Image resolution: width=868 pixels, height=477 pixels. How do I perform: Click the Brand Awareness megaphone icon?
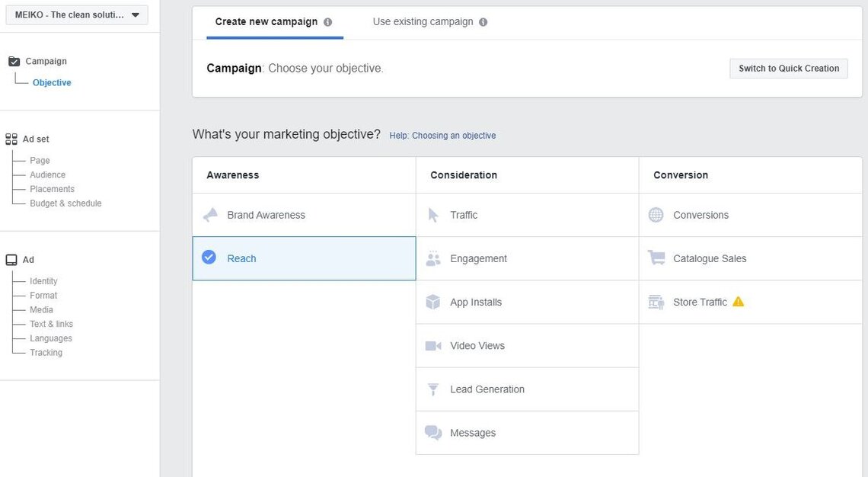click(x=210, y=215)
